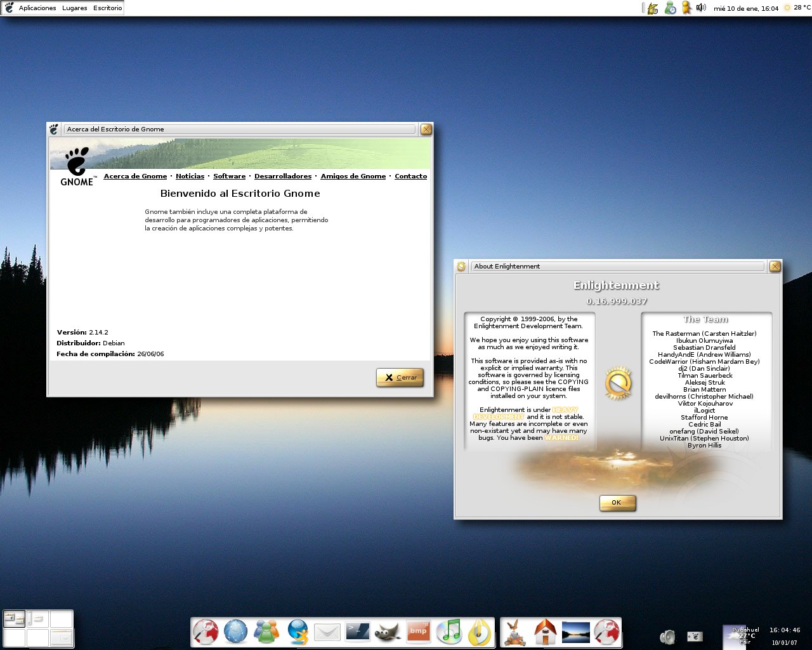The width and height of the screenshot is (812, 650).
Task: Launch the green music note player
Action: [449, 632]
